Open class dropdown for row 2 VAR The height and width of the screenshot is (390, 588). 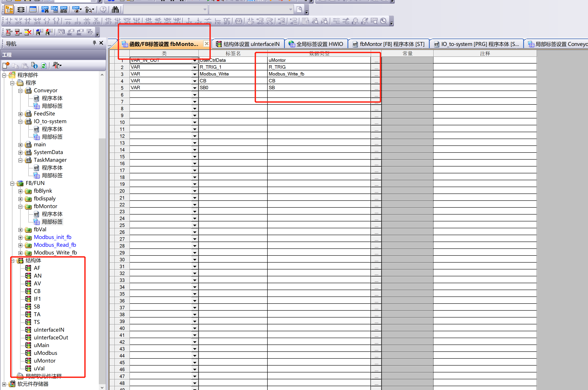pos(195,67)
